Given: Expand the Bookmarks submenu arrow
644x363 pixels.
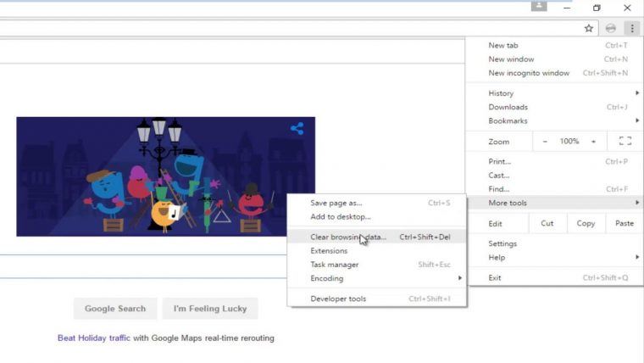Looking at the screenshot, I should pyautogui.click(x=637, y=120).
